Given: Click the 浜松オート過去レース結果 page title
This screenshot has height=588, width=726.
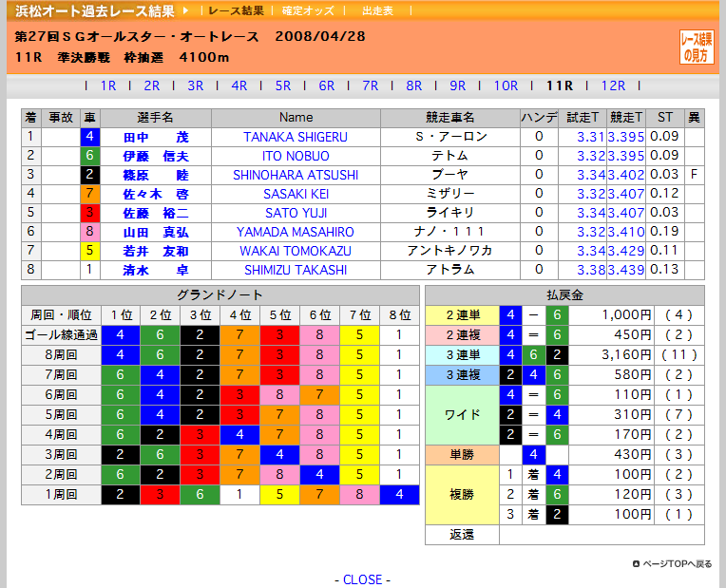Looking at the screenshot, I should 94,10.
